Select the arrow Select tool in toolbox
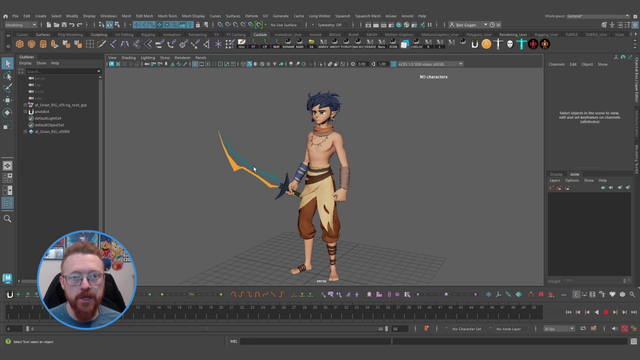The image size is (640, 360). (x=7, y=63)
